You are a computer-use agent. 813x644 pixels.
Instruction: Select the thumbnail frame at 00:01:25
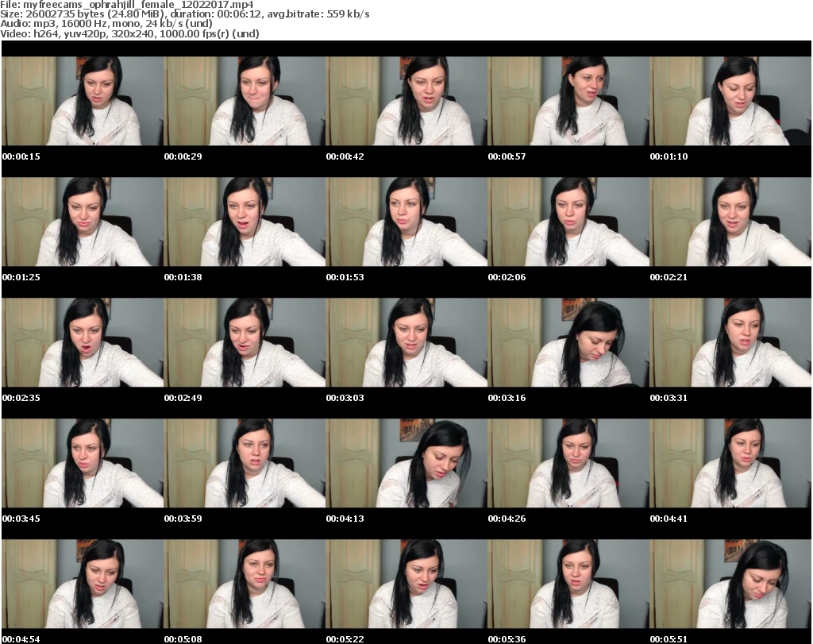(83, 222)
